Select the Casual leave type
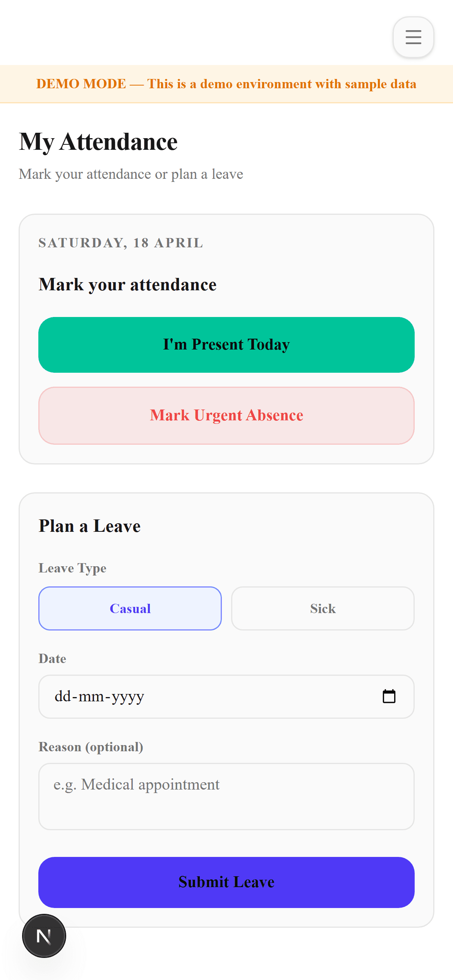 pyautogui.click(x=130, y=608)
